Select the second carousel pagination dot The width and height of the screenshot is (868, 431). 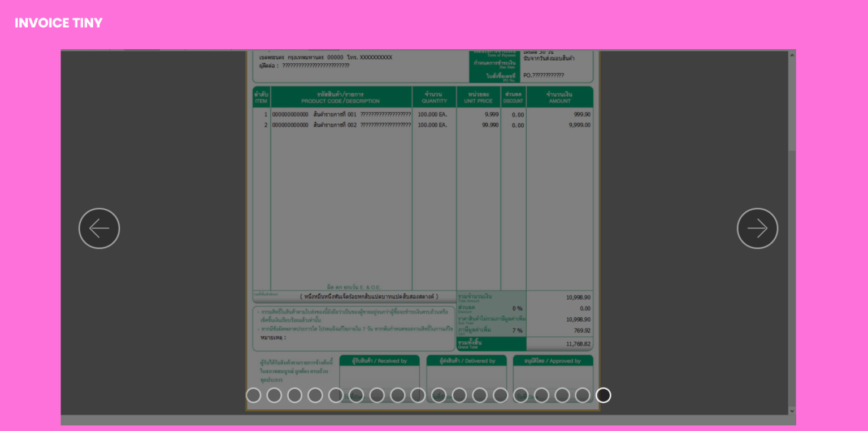click(274, 395)
